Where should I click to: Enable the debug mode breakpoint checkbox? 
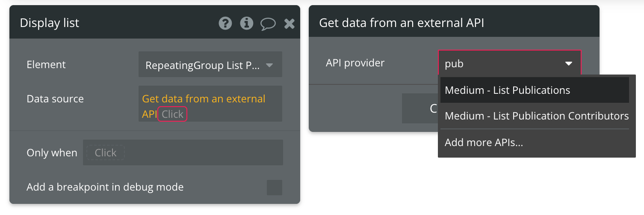coord(274,188)
